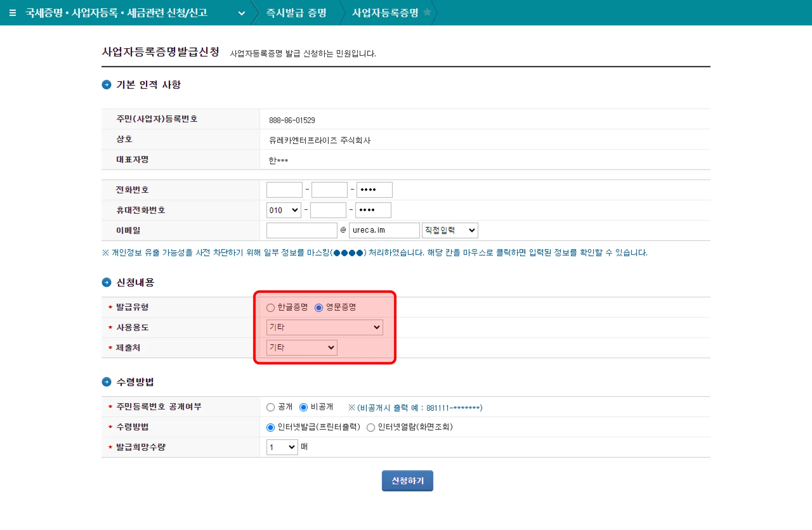Image resolution: width=812 pixels, height=530 pixels.
Task: Expand the top navigation chevron dropdown
Action: (241, 13)
